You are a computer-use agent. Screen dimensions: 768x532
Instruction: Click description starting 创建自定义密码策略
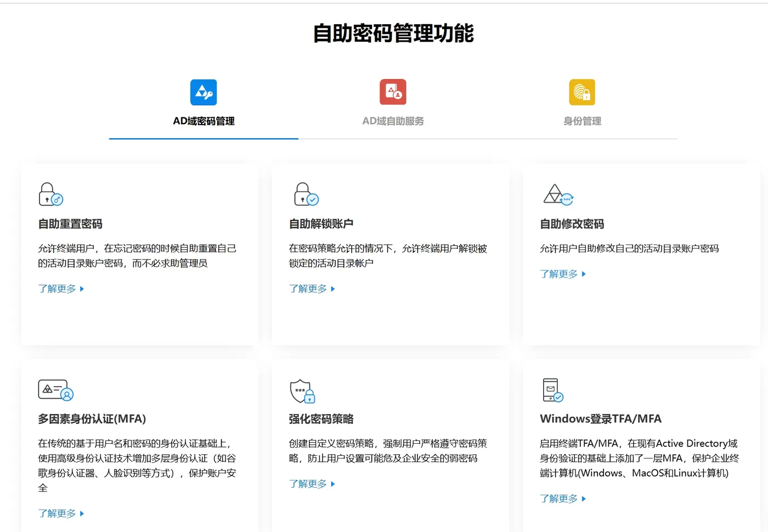(388, 451)
